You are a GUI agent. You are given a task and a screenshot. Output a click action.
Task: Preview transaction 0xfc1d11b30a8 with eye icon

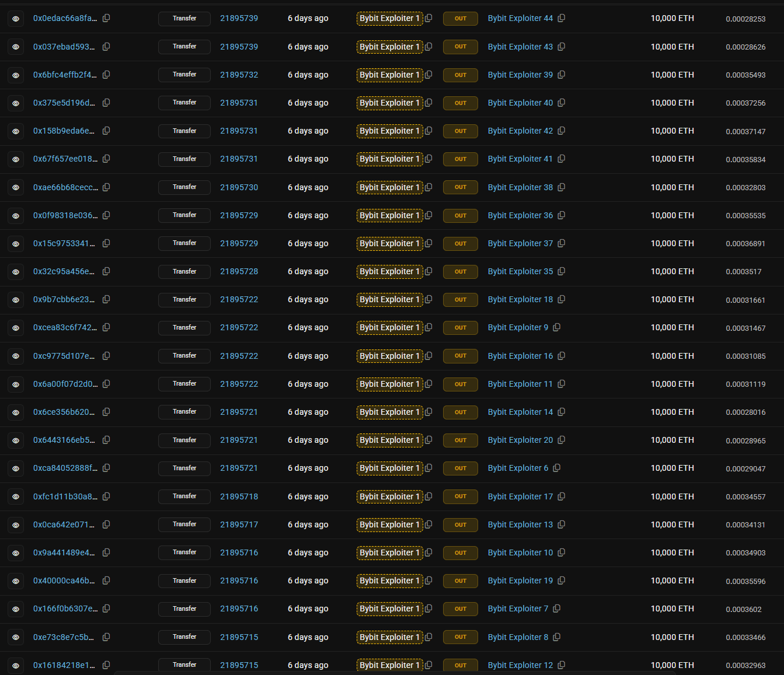(x=16, y=497)
